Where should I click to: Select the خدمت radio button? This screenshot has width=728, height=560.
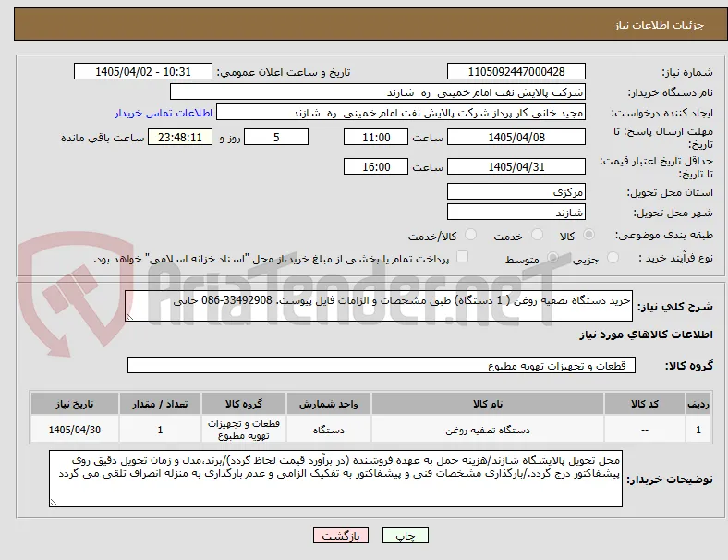pyautogui.click(x=537, y=235)
